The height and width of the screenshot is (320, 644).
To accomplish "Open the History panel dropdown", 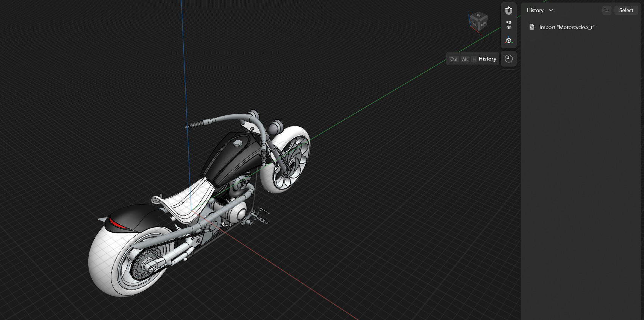I will (540, 11).
